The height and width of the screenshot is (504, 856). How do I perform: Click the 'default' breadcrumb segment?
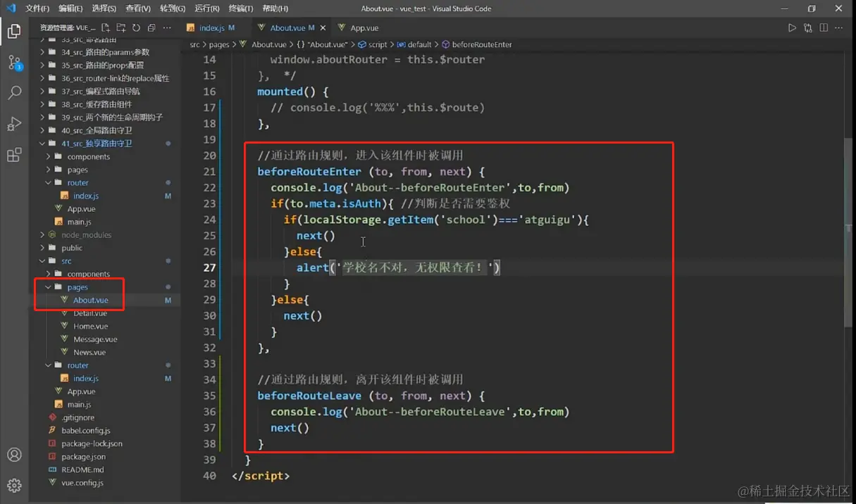[420, 44]
